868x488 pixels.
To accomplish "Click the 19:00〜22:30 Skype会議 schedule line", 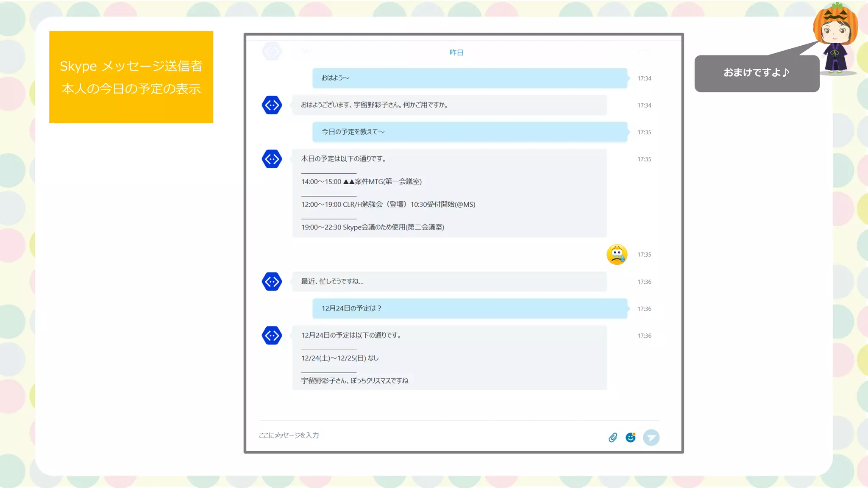I will (373, 227).
